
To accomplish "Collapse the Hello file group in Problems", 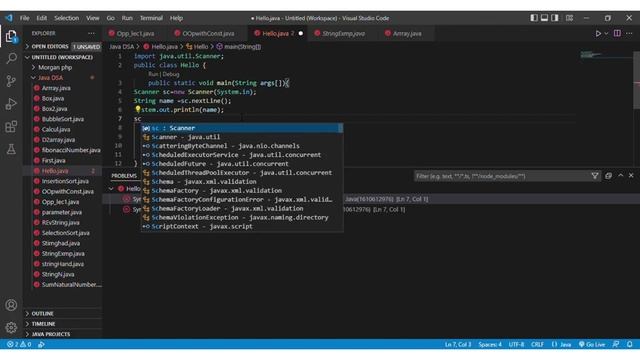I will coord(111,189).
